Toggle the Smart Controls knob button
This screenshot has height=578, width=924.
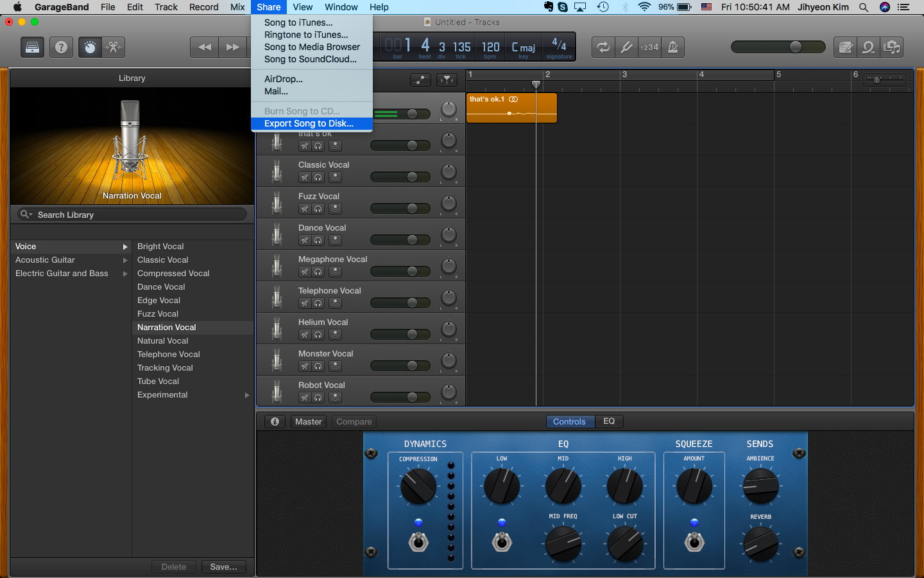coord(90,48)
